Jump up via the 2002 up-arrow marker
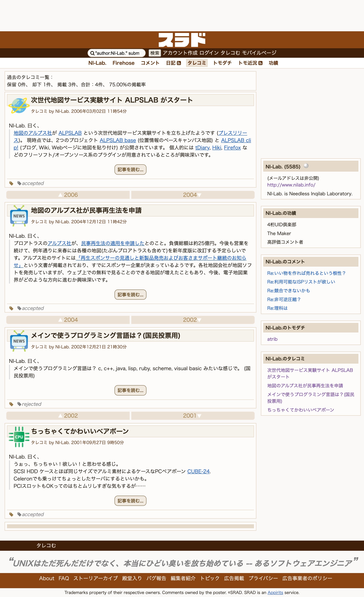 pyautogui.click(x=68, y=415)
